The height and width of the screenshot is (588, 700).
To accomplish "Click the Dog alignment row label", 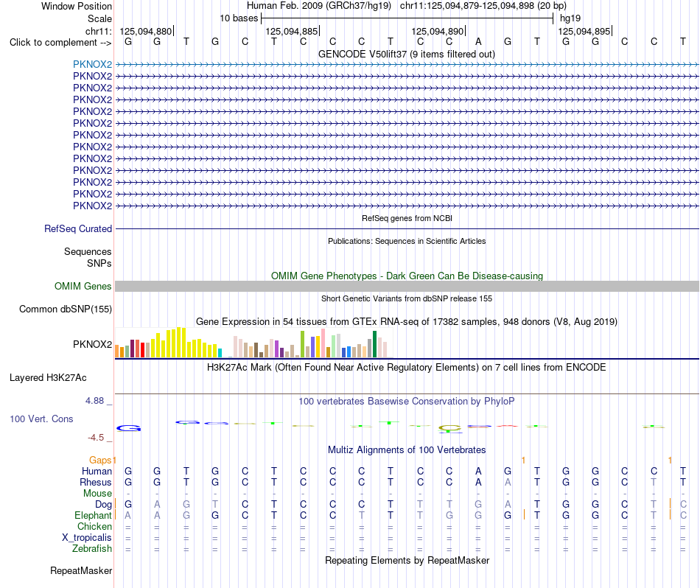I will click(104, 504).
